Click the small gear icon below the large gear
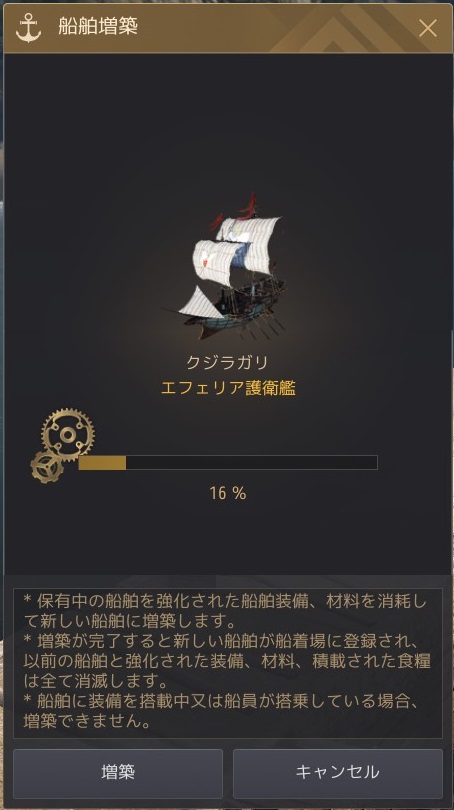The image size is (454, 810). click(47, 466)
